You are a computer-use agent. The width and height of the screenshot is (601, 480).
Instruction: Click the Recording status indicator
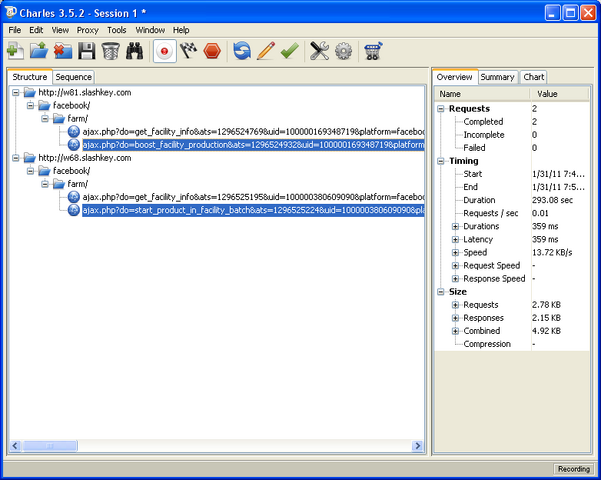(573, 469)
